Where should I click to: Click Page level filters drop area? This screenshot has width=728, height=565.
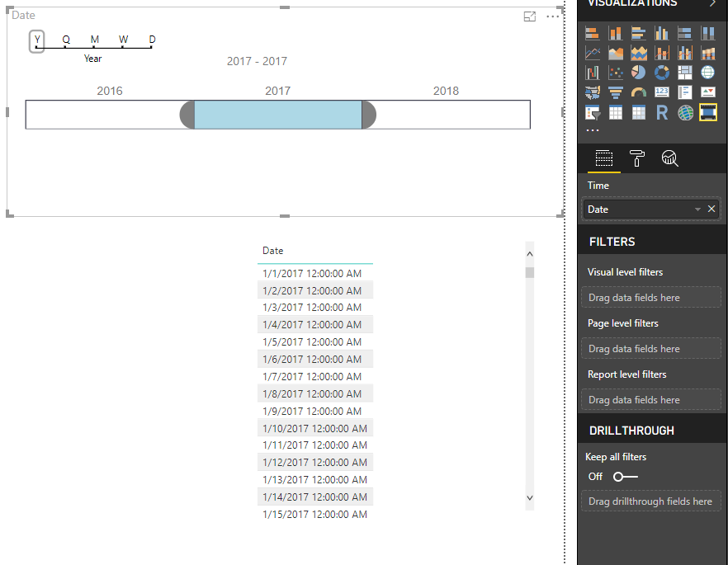pos(651,348)
